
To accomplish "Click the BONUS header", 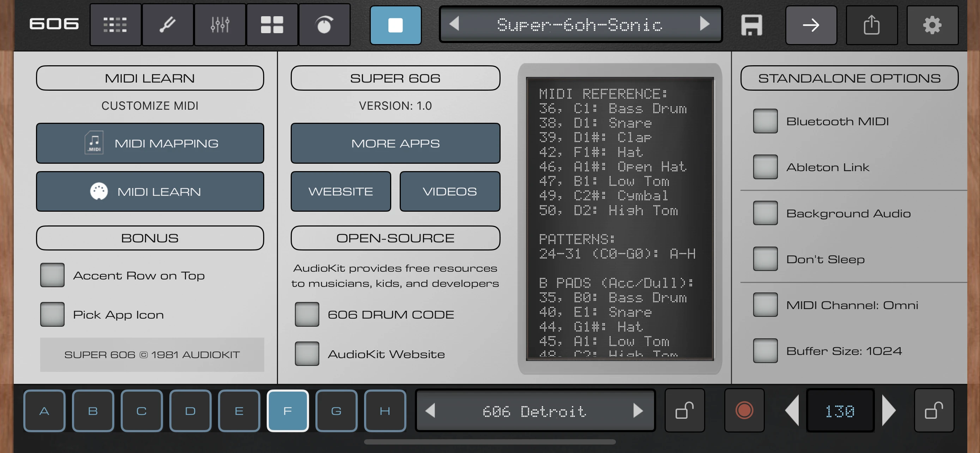I will (150, 238).
